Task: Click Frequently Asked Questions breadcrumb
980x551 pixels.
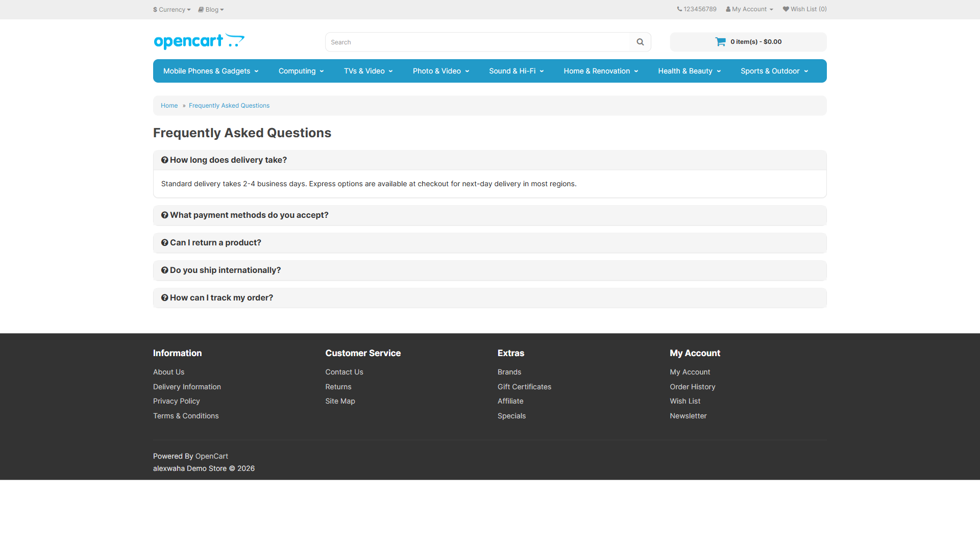Action: [229, 106]
